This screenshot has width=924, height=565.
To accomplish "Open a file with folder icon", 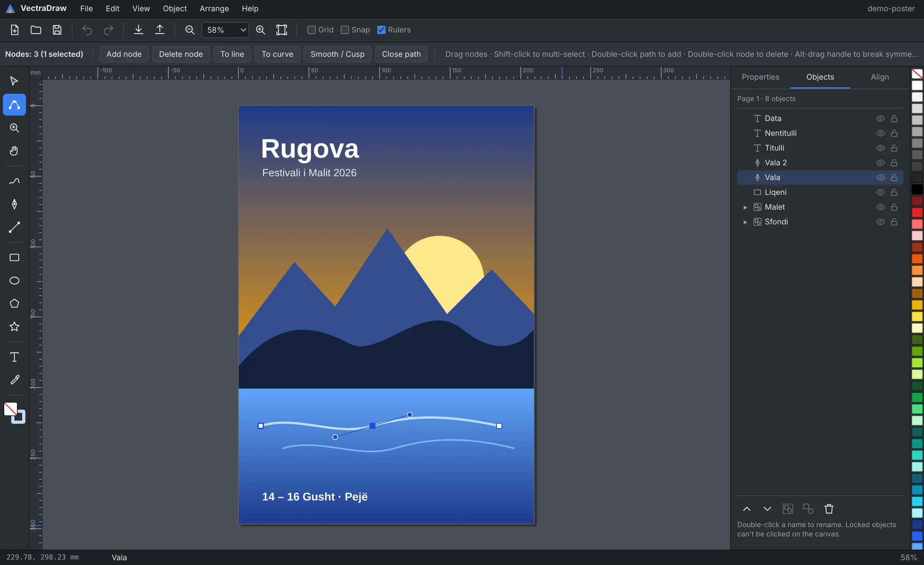I will pos(36,30).
